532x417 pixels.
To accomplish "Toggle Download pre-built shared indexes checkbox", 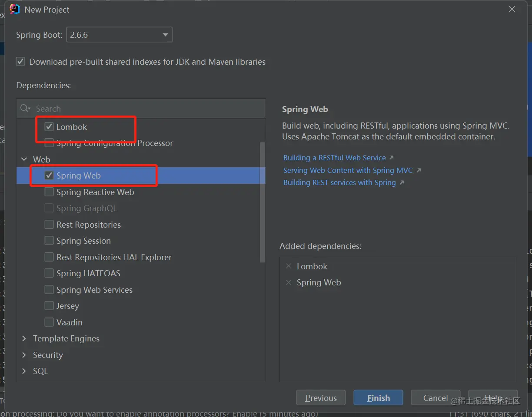I will (x=20, y=62).
